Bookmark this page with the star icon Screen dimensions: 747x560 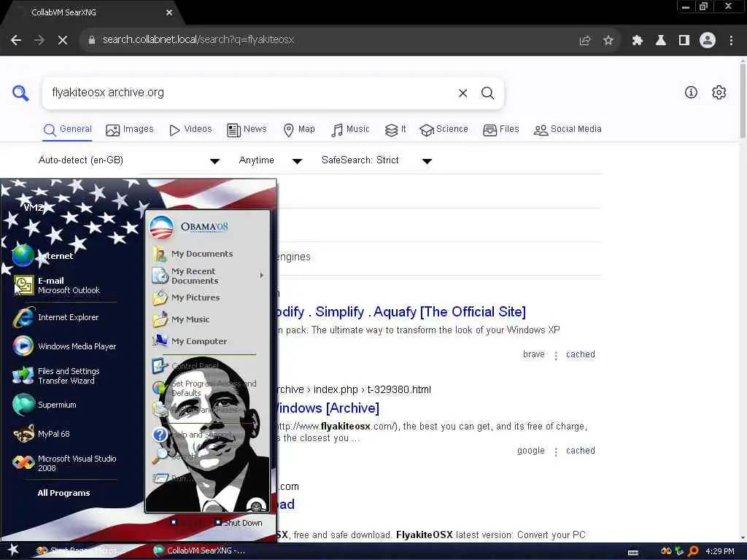pos(608,41)
